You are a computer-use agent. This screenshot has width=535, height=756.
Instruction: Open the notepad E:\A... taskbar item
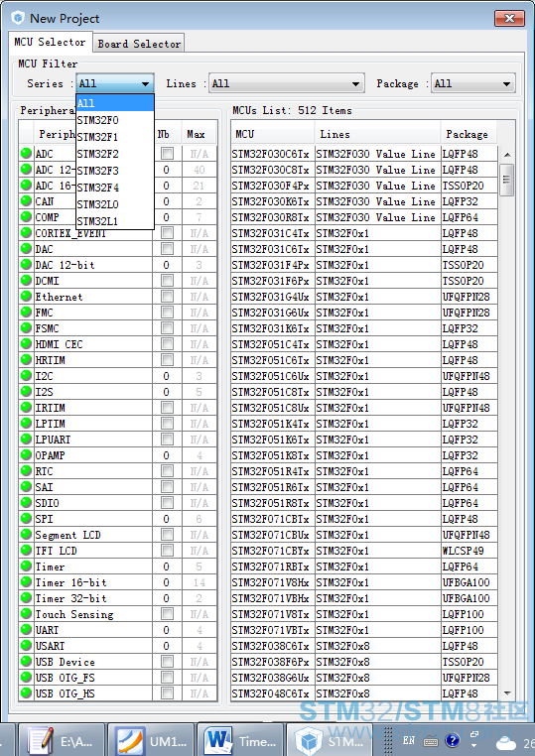[62, 740]
